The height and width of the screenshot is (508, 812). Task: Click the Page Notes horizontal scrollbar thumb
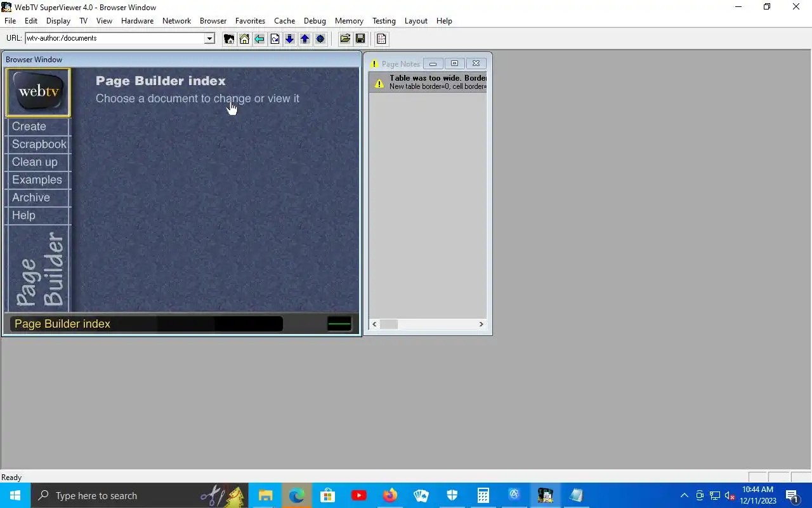tap(389, 324)
